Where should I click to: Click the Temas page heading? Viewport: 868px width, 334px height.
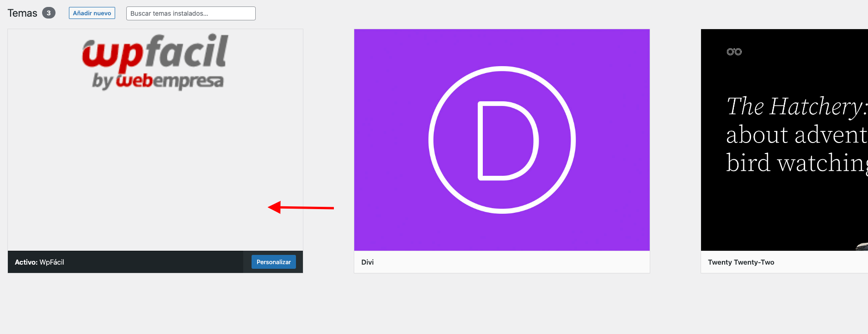[x=22, y=13]
